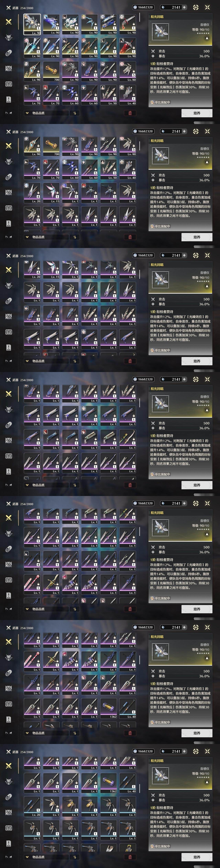Select the white-bordered 和光回唱 weapon tile
220x868 pixels.
32,24
